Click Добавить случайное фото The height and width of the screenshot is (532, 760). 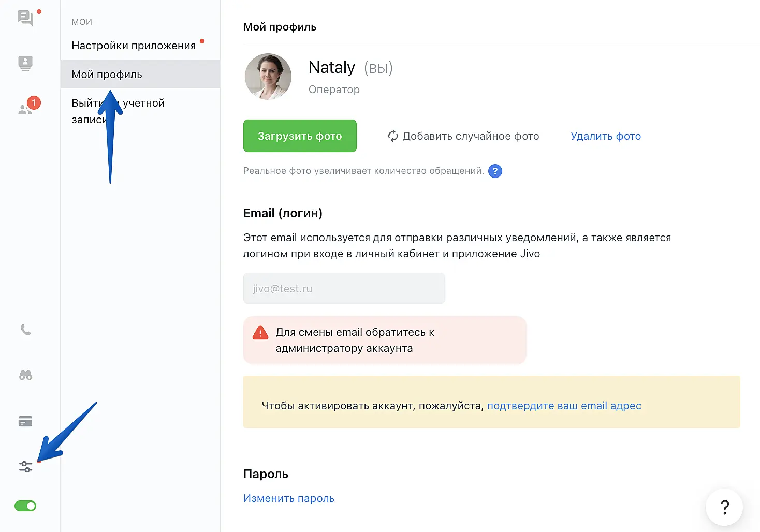(463, 136)
